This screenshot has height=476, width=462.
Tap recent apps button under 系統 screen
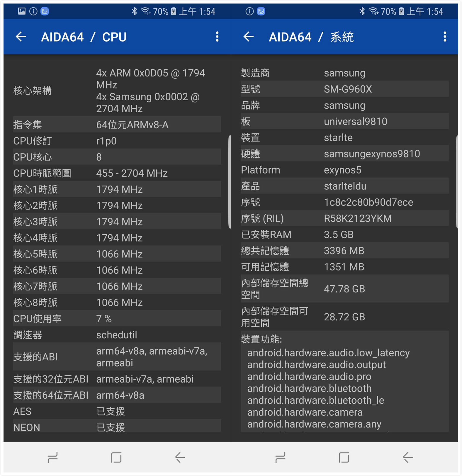coord(281,458)
